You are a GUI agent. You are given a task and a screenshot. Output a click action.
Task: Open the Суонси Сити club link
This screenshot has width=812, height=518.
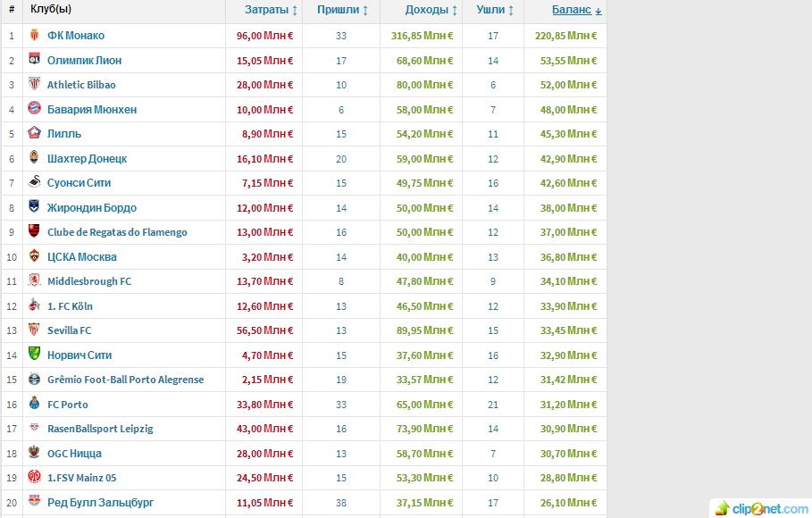tap(79, 183)
